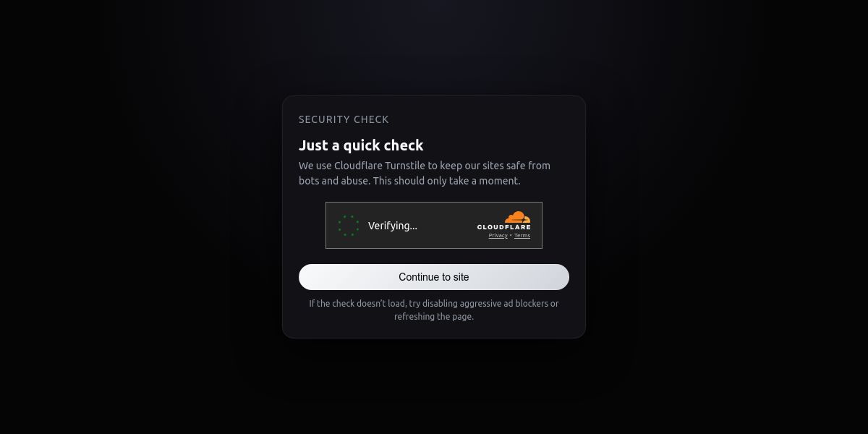This screenshot has width=868, height=434.
Task: Click the SECURITY CHECK label
Action: 344,119
